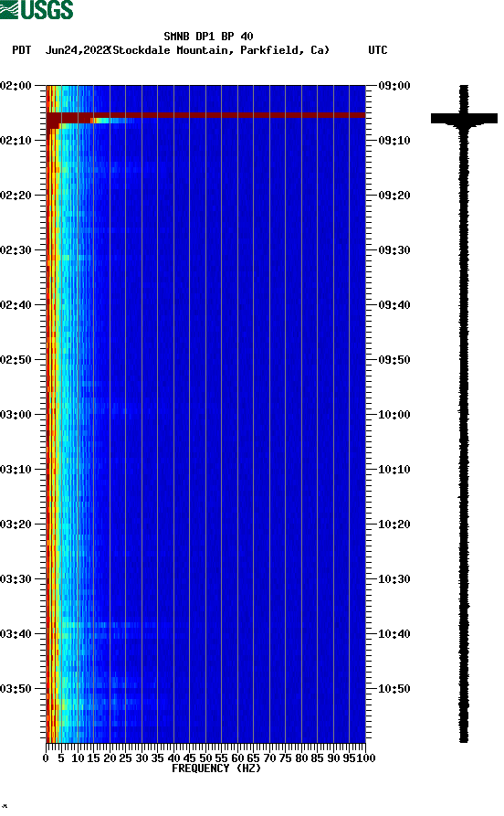Click the 30 Hz frequency tick label
504x816 pixels.
click(142, 758)
